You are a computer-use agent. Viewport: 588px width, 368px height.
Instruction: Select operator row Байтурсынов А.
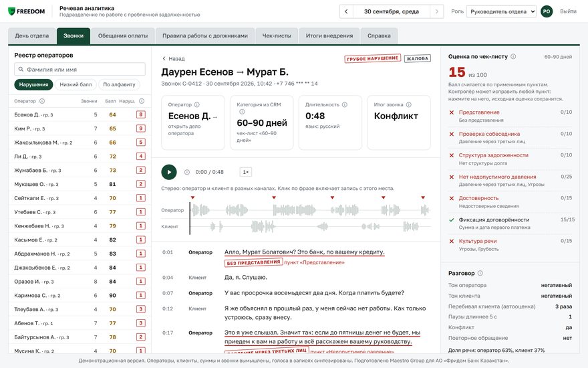[80, 337]
